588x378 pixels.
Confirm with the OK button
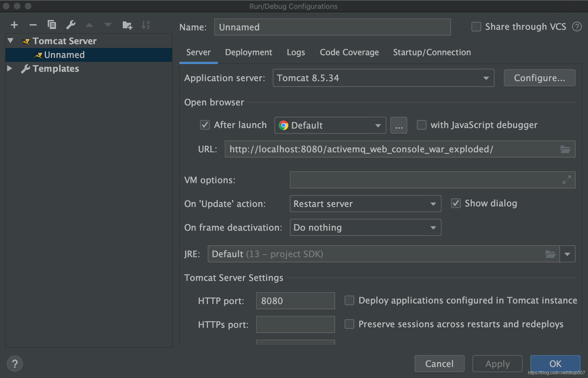point(555,364)
